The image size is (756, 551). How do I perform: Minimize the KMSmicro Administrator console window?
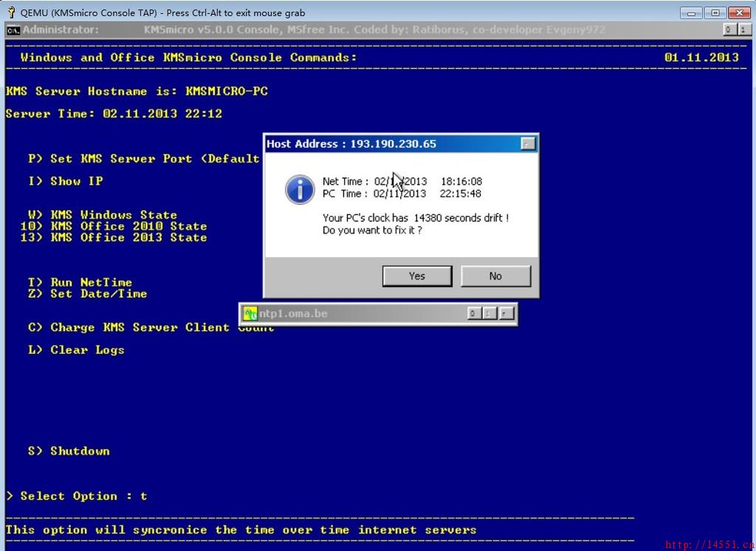tap(728, 30)
